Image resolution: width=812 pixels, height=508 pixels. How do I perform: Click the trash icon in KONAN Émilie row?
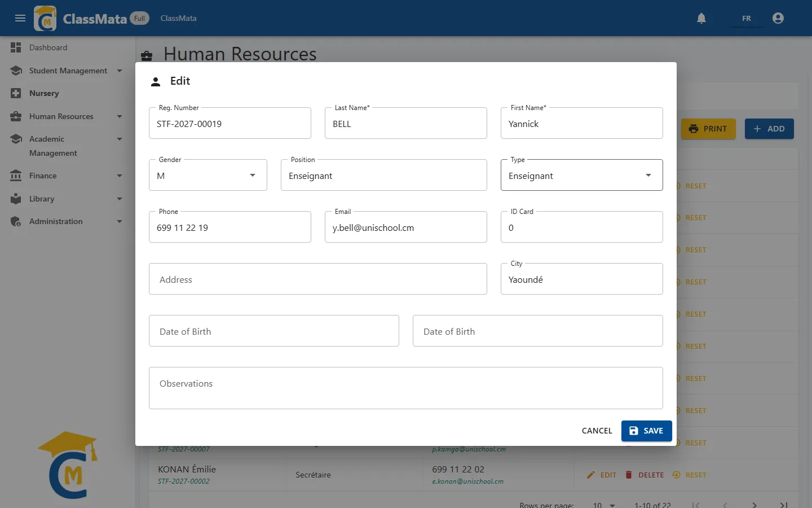pos(629,475)
